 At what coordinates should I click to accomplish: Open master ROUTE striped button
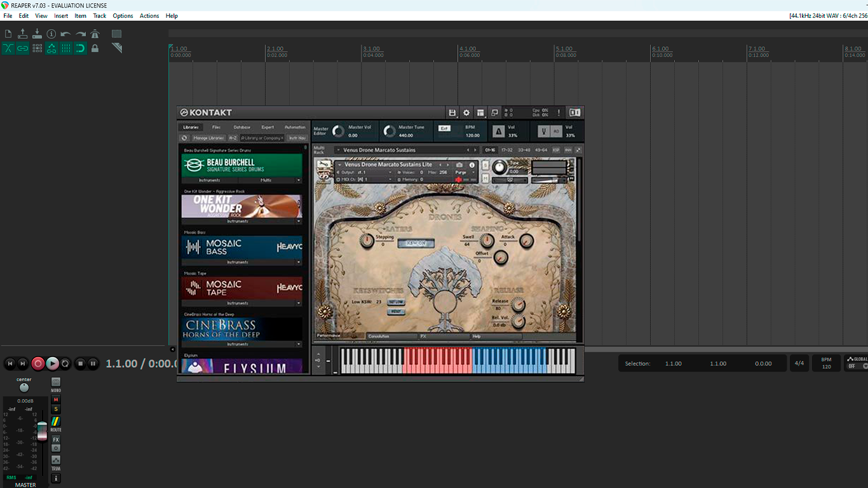(x=56, y=421)
